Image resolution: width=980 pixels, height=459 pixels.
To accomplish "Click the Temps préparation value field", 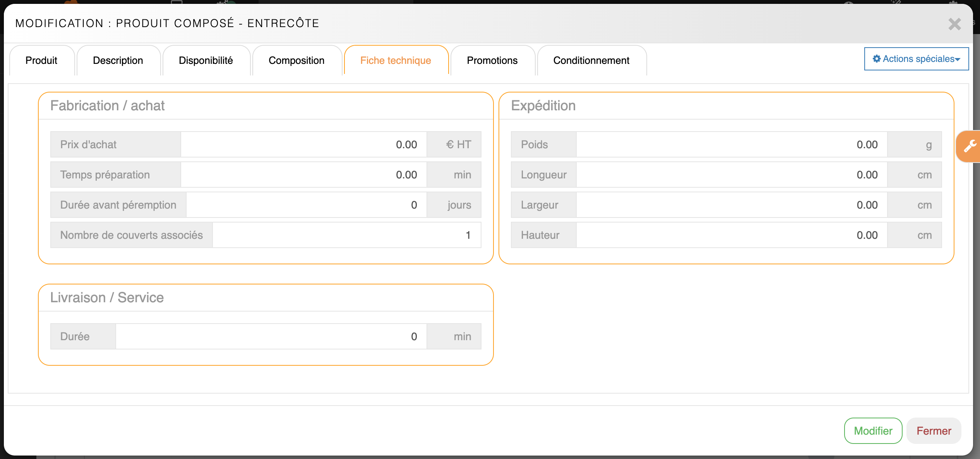I will [303, 175].
